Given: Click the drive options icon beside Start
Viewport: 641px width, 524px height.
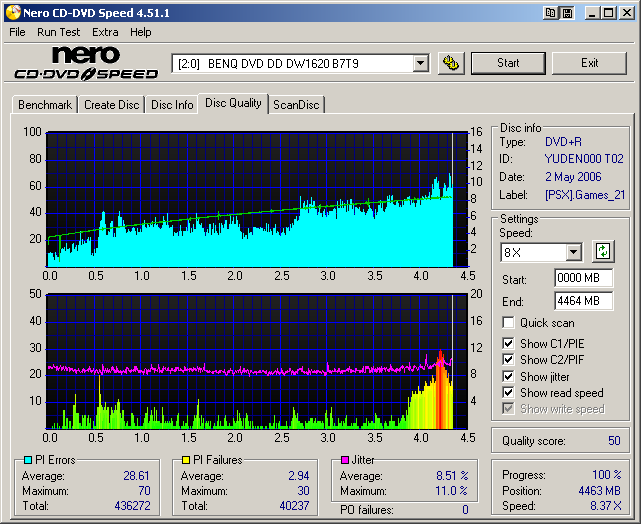Looking at the screenshot, I should point(451,63).
